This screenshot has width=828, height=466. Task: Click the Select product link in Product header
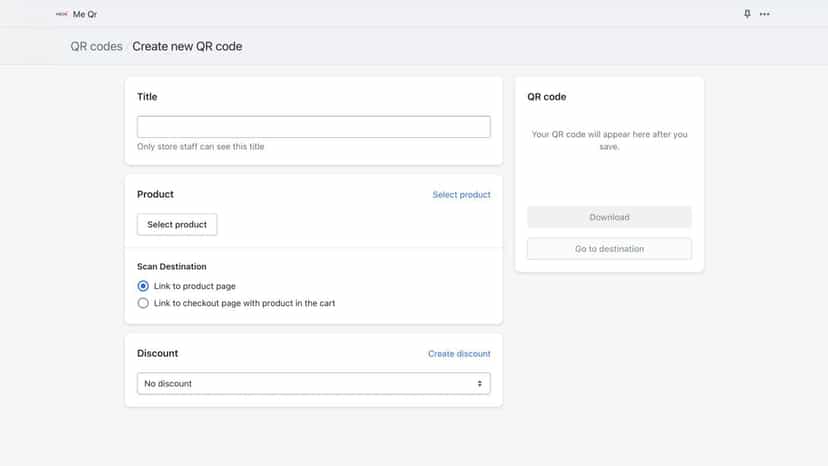click(x=462, y=195)
